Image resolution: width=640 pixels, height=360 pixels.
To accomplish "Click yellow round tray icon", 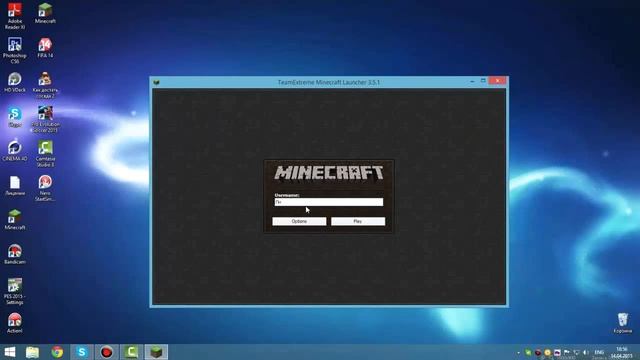I will click(548, 352).
